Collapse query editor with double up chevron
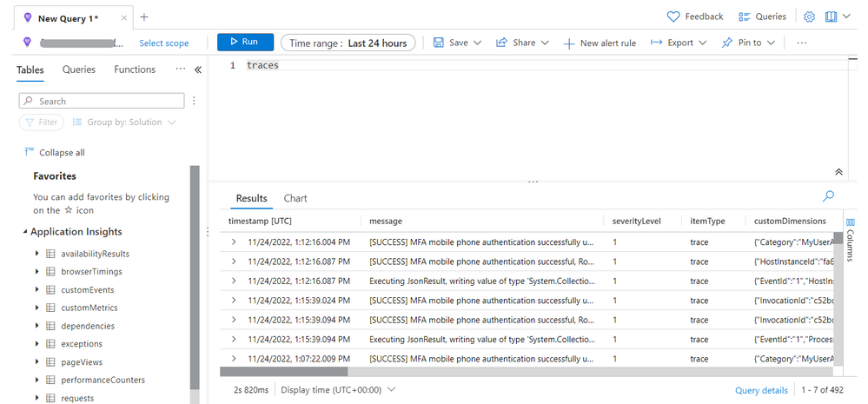868x404 pixels. pyautogui.click(x=838, y=172)
